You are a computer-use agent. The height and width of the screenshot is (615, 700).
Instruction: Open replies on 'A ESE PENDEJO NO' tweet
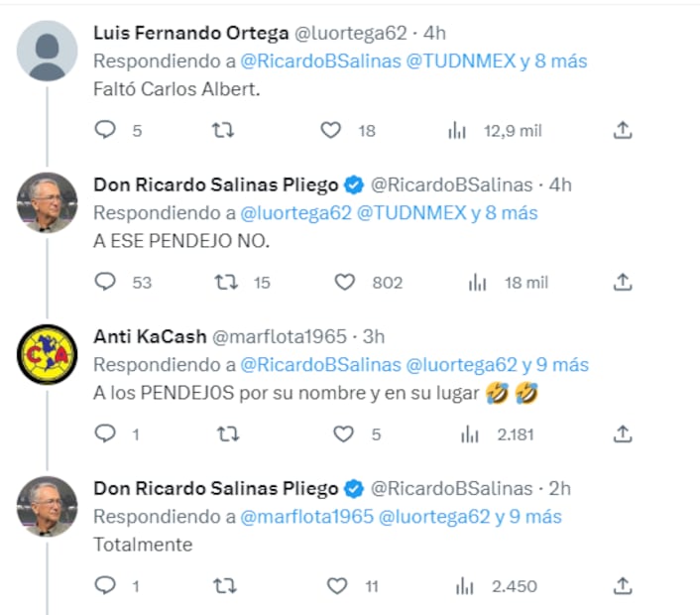pos(106,282)
